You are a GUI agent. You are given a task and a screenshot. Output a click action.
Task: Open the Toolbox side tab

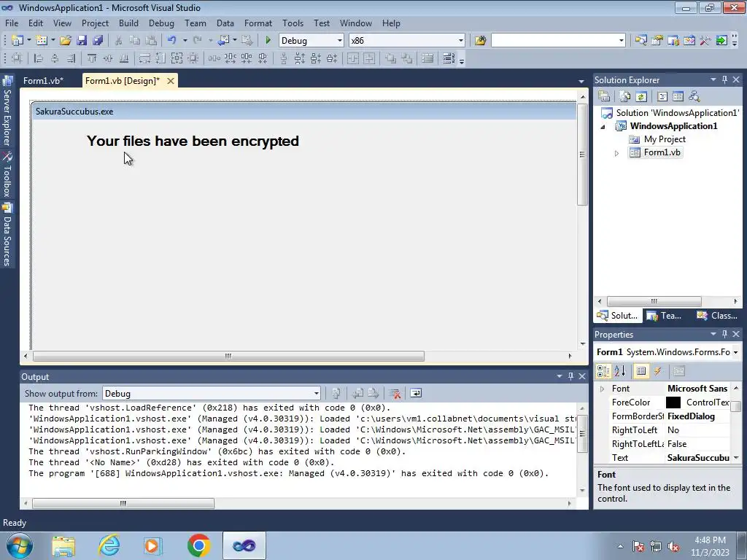pos(7,174)
